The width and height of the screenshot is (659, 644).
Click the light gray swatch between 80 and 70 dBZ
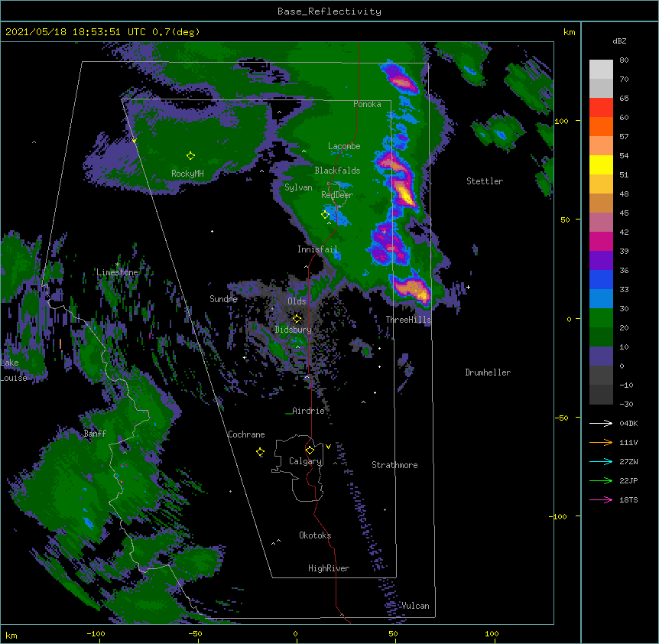coord(601,70)
